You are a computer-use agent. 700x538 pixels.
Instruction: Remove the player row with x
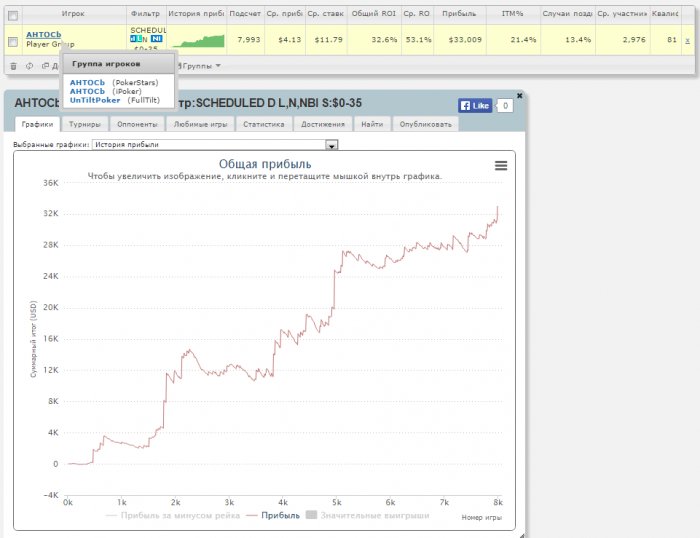click(x=687, y=40)
